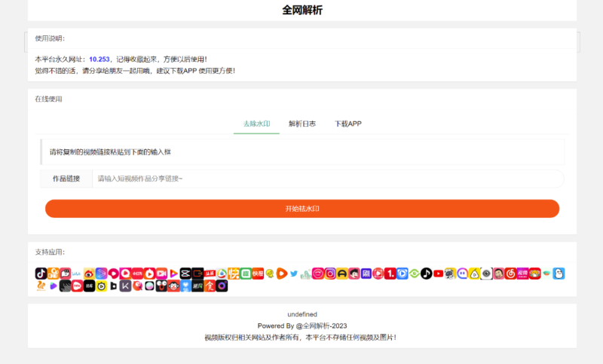Click the Douyin (TikTok) app icon
Screen dimensions: 603x364
click(41, 274)
